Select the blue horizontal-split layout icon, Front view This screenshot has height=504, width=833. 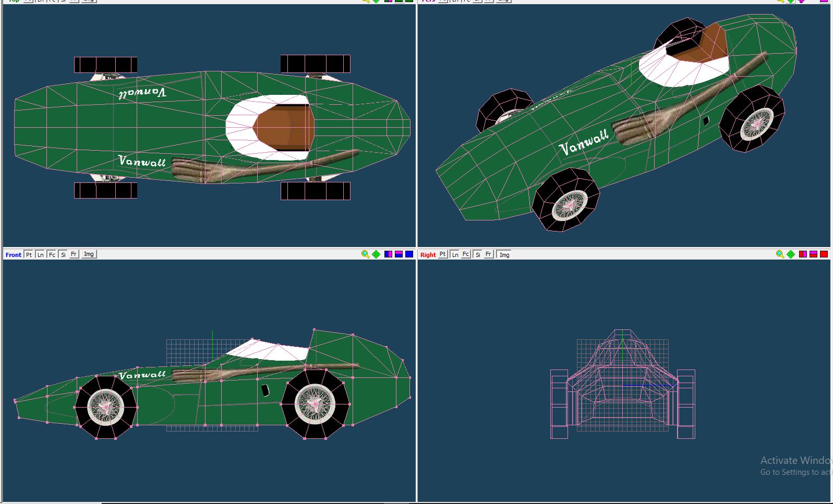tap(399, 254)
